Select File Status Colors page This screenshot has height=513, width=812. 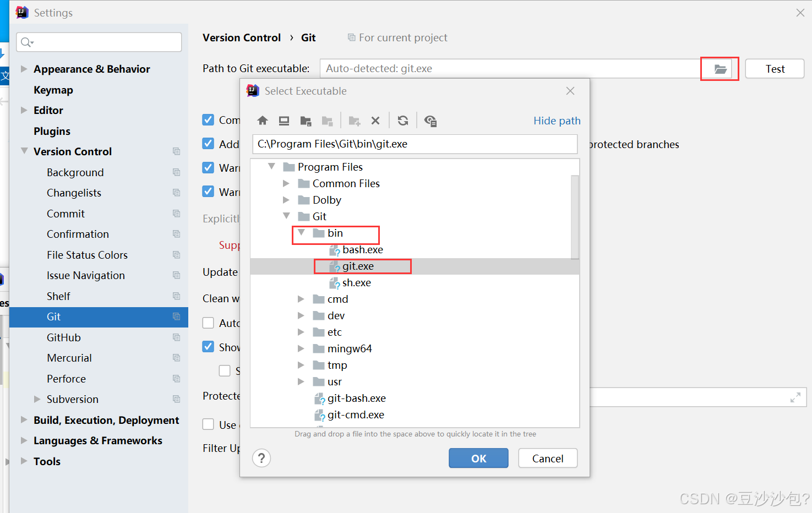[87, 255]
